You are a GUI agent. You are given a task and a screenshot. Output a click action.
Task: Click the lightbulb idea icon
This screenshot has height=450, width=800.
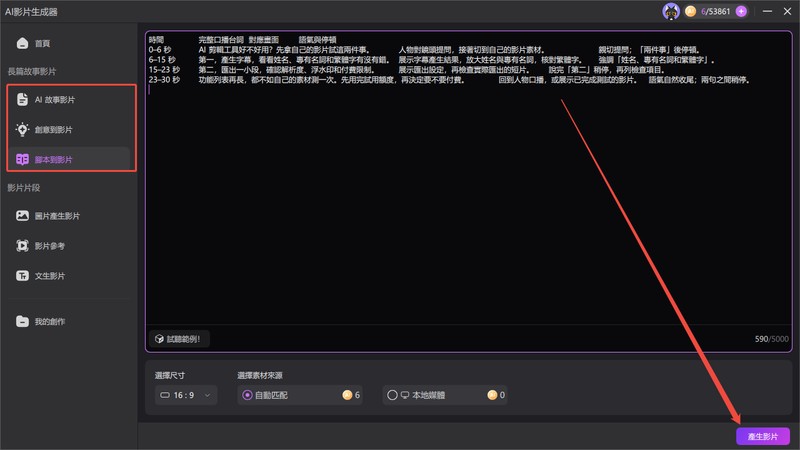click(22, 130)
